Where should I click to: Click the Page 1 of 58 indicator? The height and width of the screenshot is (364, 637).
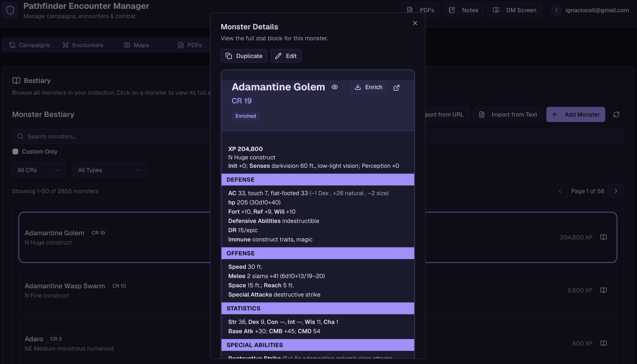point(588,191)
